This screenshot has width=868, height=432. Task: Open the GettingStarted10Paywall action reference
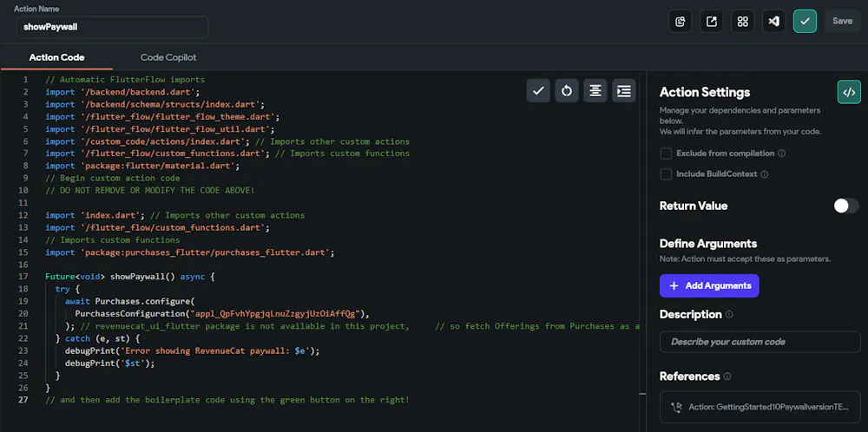click(759, 406)
